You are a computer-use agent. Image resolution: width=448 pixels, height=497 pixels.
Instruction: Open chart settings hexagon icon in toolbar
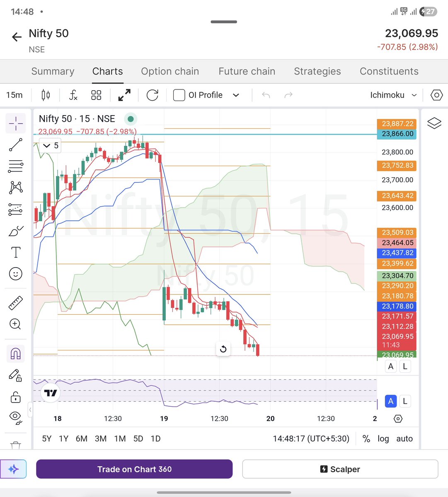point(436,95)
